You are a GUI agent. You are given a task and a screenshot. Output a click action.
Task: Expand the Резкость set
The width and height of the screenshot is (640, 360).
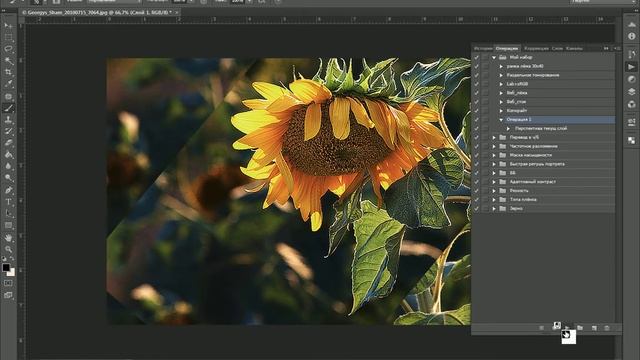[x=494, y=191]
